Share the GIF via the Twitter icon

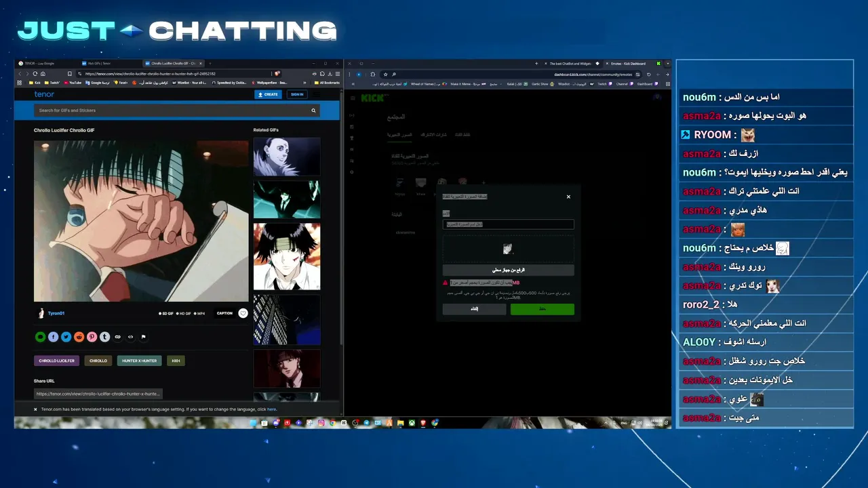coord(66,337)
